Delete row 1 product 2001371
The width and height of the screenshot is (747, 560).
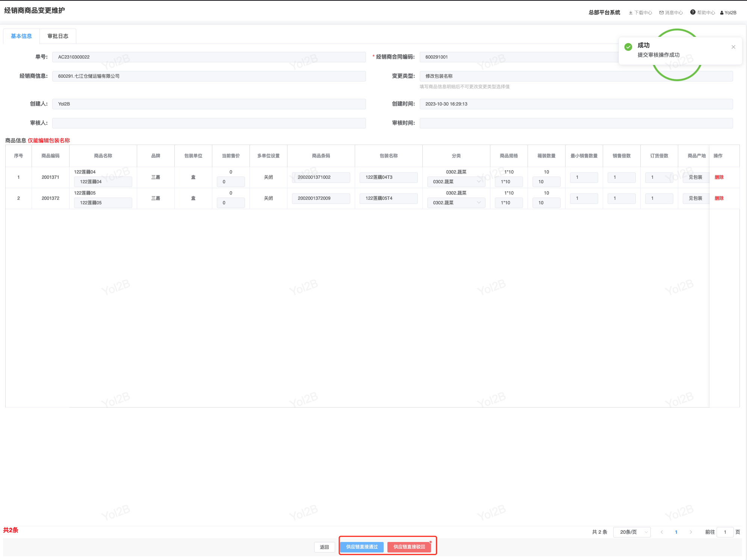coord(719,177)
